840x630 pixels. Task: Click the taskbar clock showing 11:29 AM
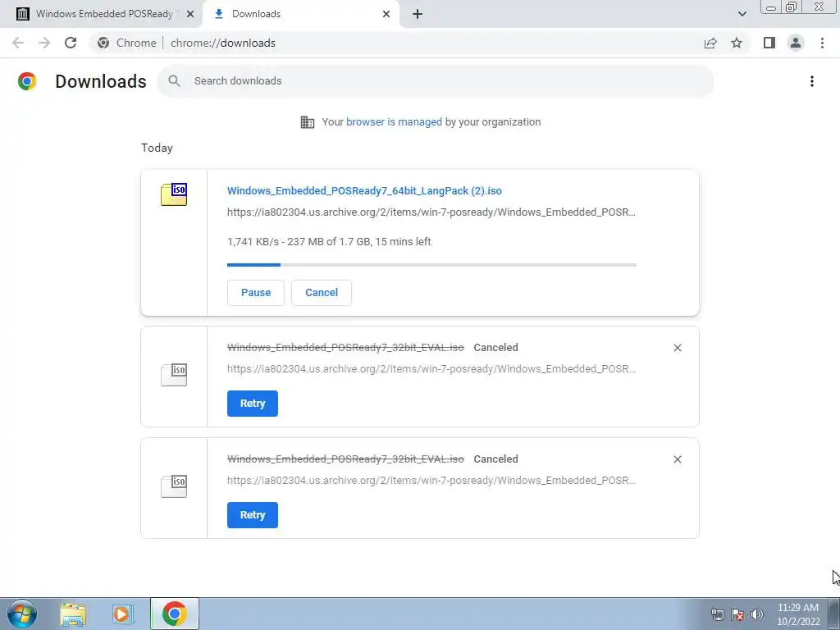coord(798,614)
